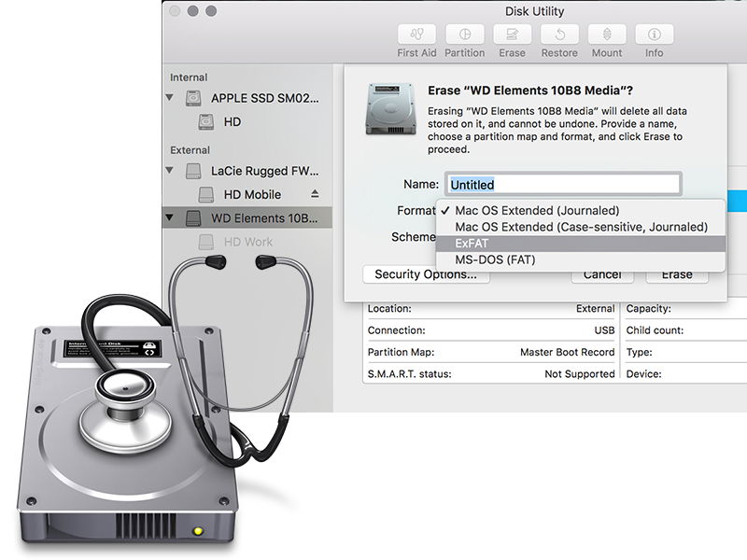Click the Capacity label
The height and width of the screenshot is (560, 747).
[x=648, y=309]
